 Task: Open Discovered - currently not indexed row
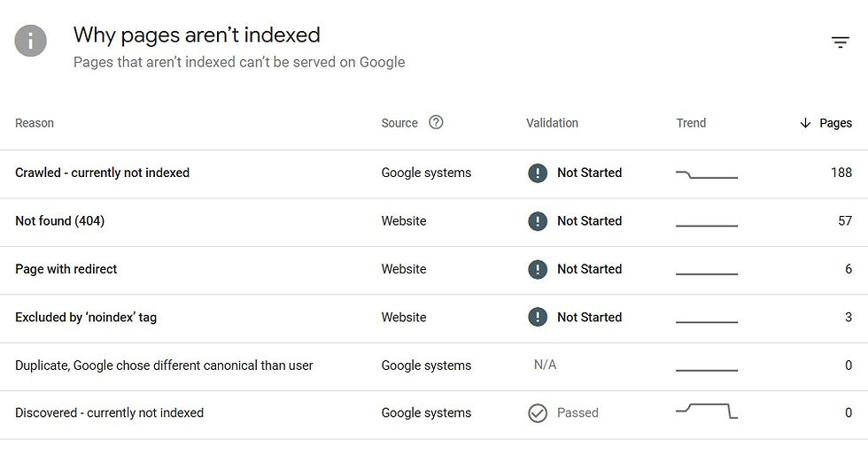tap(434, 413)
